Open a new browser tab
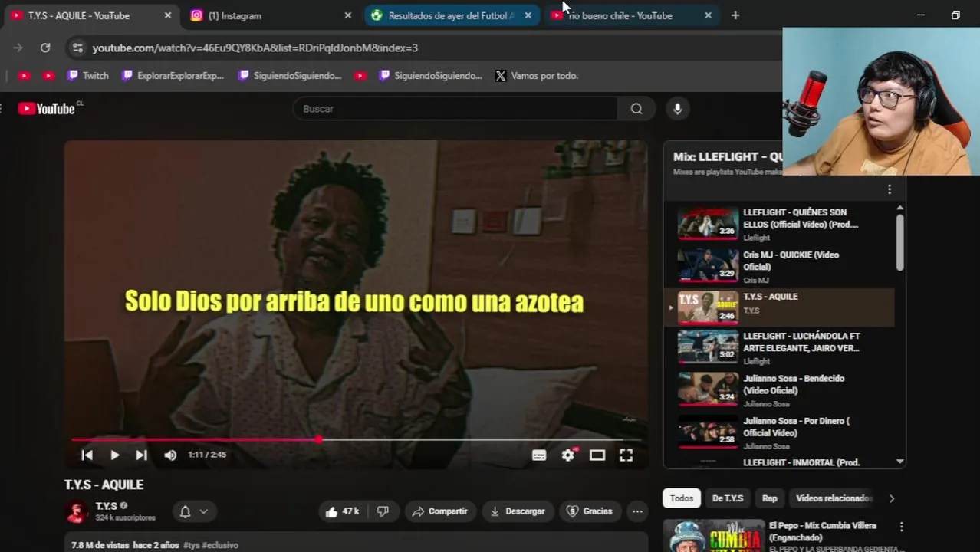 pyautogui.click(x=735, y=15)
